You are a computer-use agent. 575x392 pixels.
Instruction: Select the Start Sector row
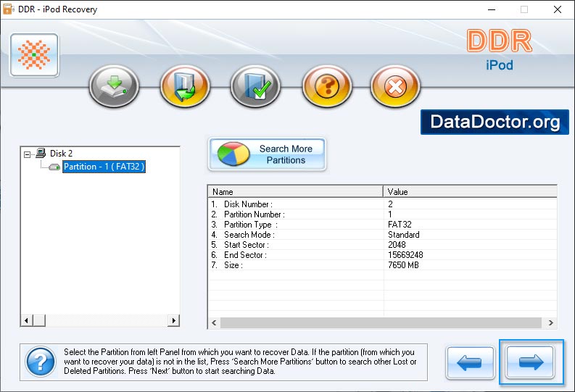[382, 245]
